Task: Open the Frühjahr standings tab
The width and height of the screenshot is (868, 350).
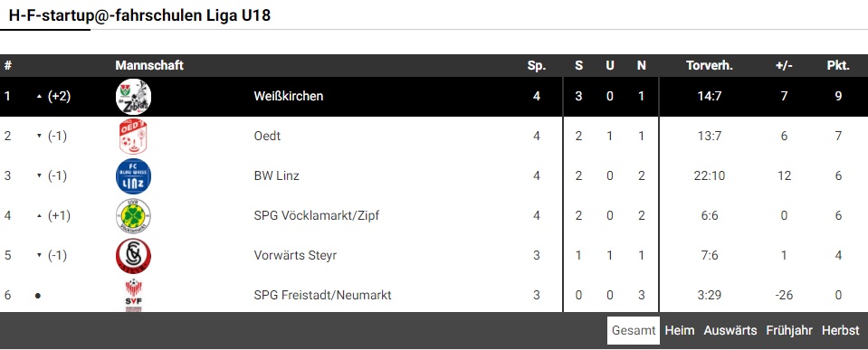Action: tap(789, 331)
